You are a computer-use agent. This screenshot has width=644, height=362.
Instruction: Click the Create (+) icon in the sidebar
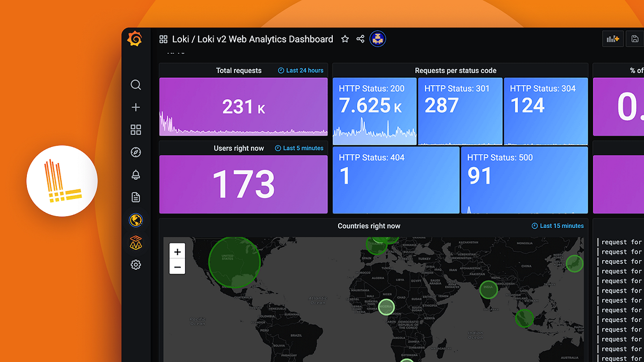pos(136,107)
